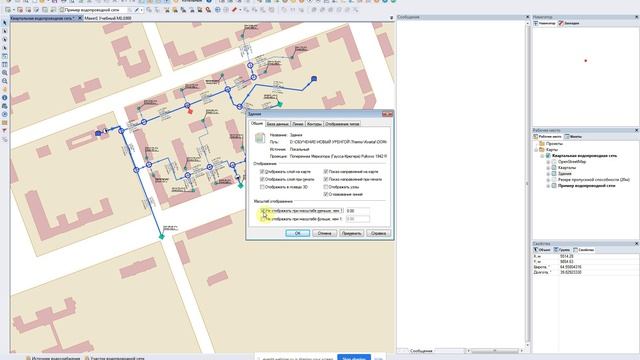The width and height of the screenshot is (640, 360).
Task: Select 'Проекты' folder in workspace tree
Action: 554,144
